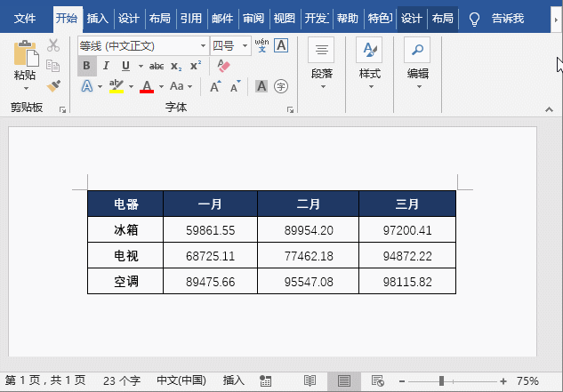
Task: Select the Format Painter brush
Action: pos(53,86)
